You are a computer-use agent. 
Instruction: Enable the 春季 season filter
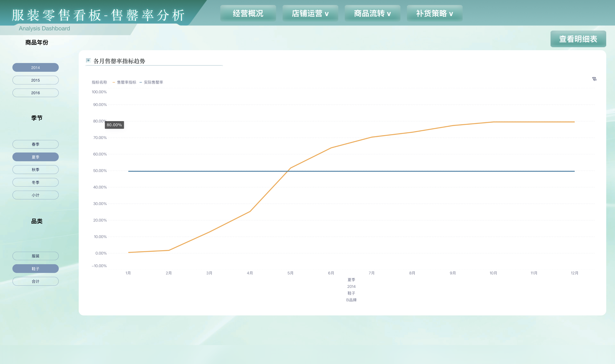[x=35, y=144]
